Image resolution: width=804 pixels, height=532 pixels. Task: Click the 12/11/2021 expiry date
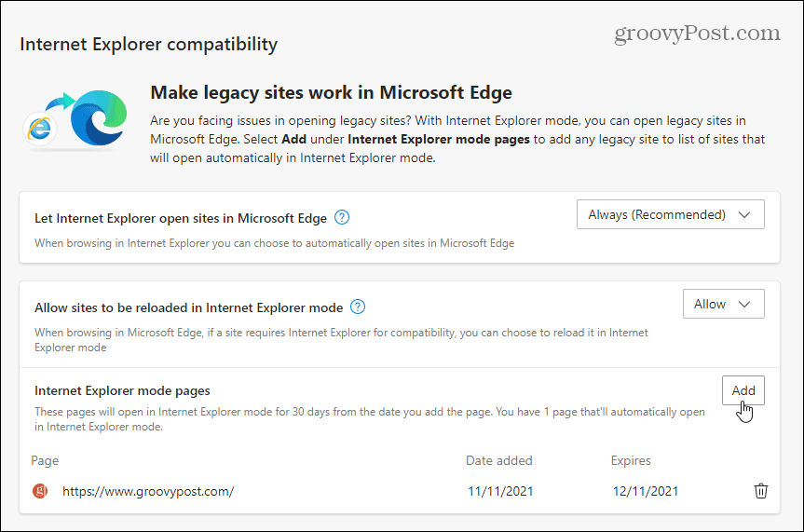645,491
